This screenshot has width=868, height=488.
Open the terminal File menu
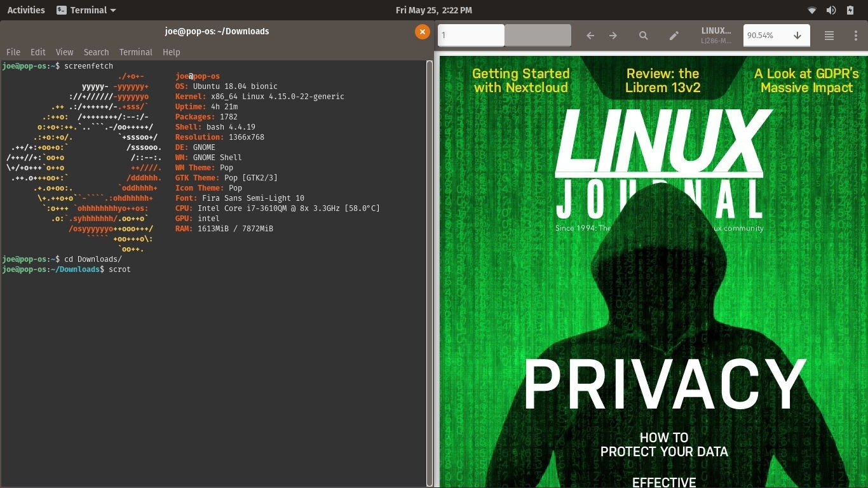[x=13, y=52]
